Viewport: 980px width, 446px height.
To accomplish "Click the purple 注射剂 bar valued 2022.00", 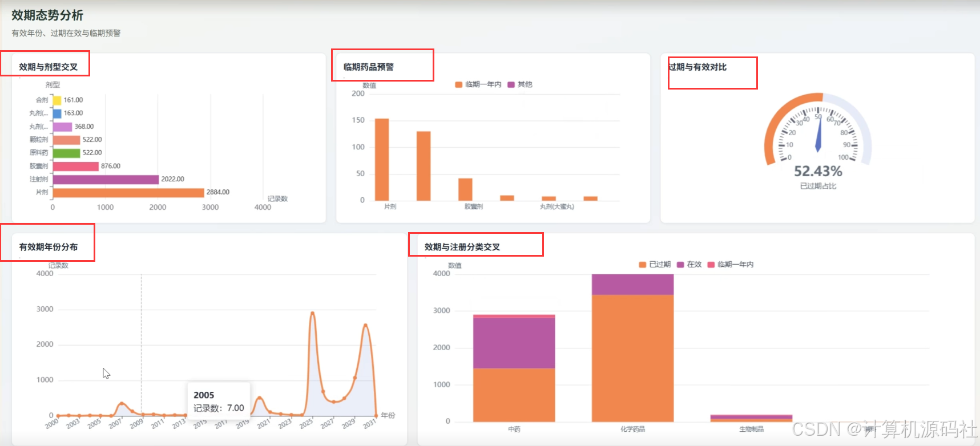I will [x=106, y=180].
